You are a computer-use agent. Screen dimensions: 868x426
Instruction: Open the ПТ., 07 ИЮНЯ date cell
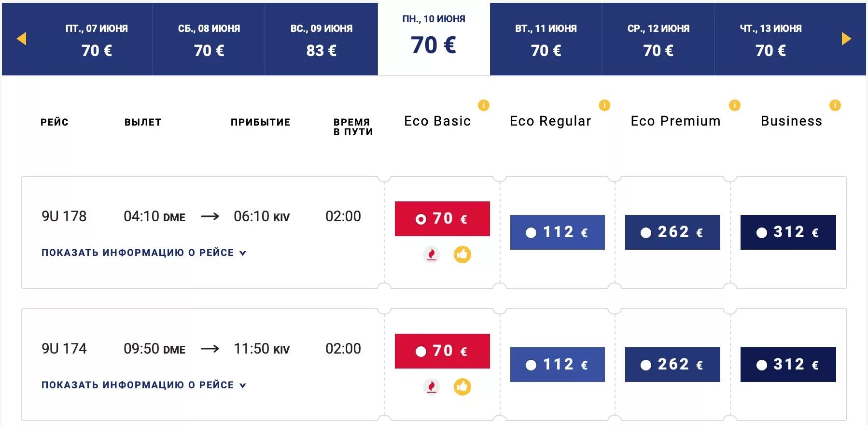[97, 39]
